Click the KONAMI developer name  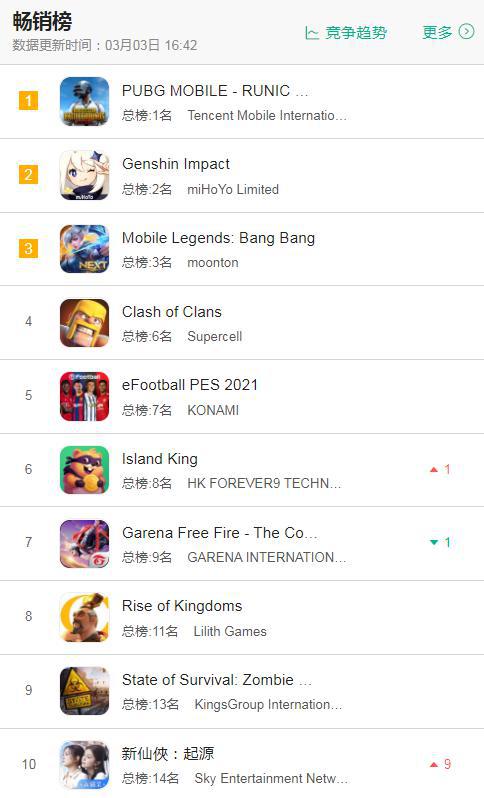213,410
